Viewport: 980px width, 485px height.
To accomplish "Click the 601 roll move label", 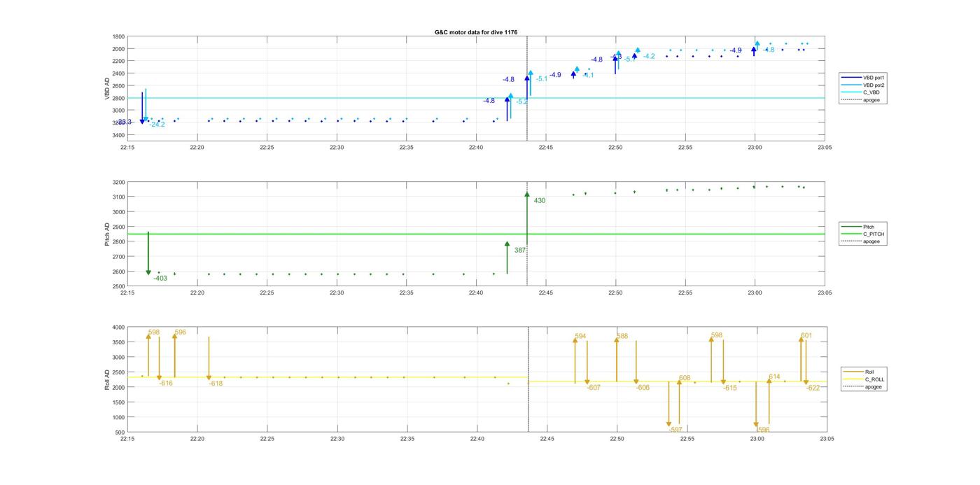I will 806,336.
